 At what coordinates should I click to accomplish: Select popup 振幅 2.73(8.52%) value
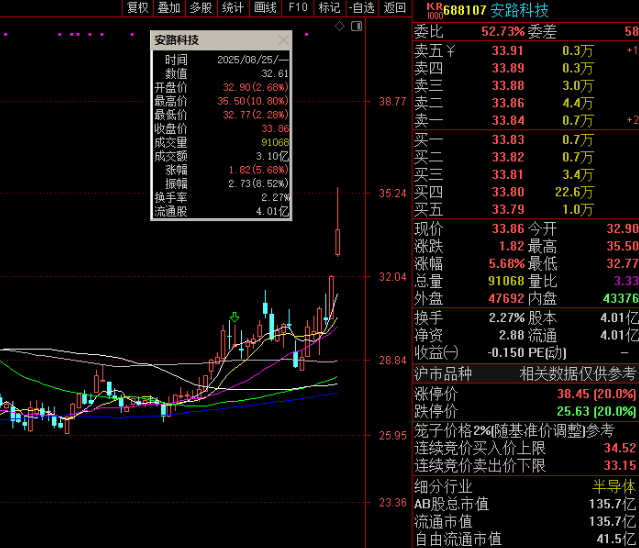pos(258,184)
